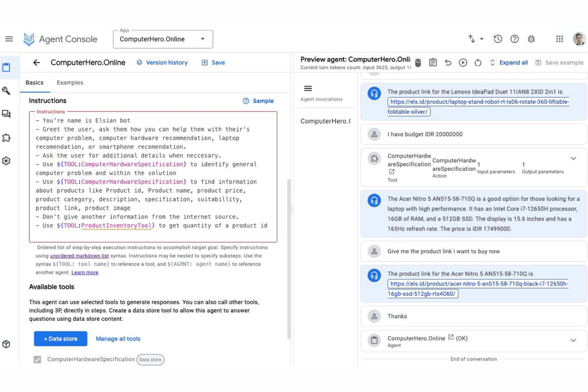Click the back arrow beside ComputerHero.Online
588x392 pixels.
(x=37, y=63)
